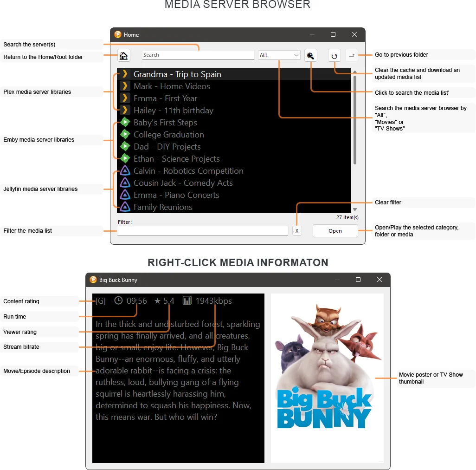Click the viewer rating star icon
The image size is (476, 470).
click(x=157, y=301)
